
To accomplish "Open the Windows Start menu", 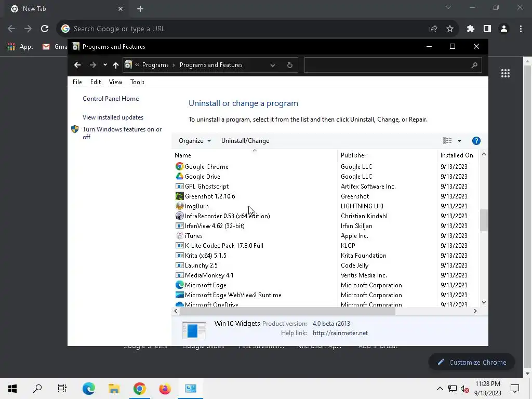I will (12, 389).
